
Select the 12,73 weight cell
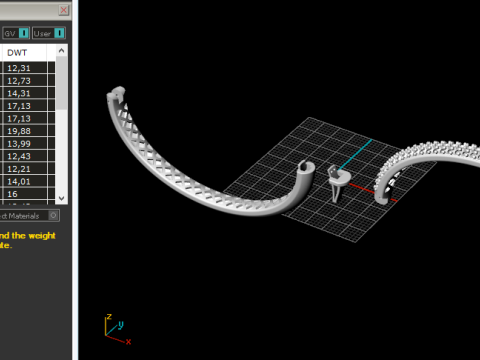[25, 81]
